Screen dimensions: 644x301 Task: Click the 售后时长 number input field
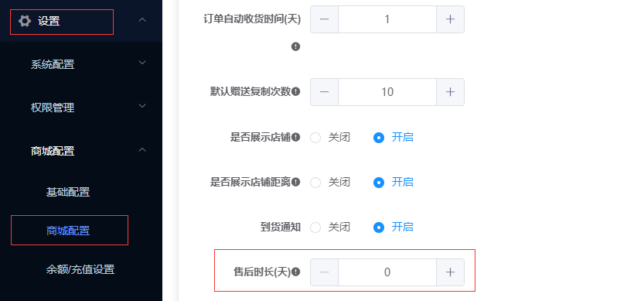tap(387, 272)
